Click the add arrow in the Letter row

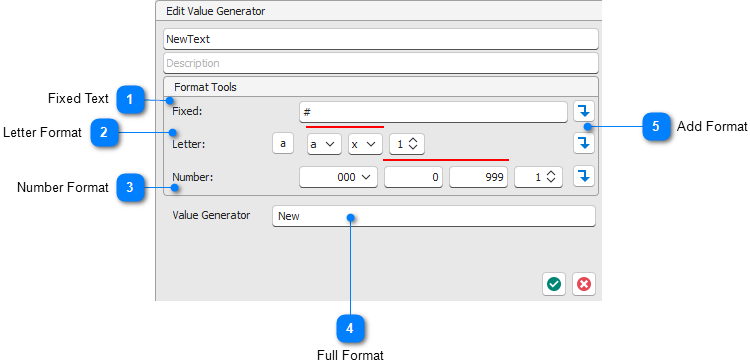point(584,143)
